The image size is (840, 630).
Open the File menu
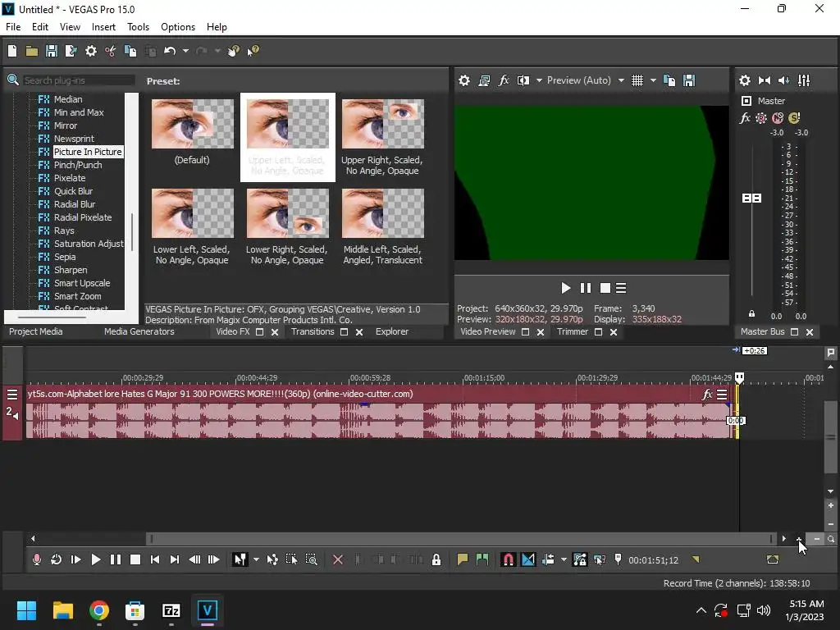point(13,27)
